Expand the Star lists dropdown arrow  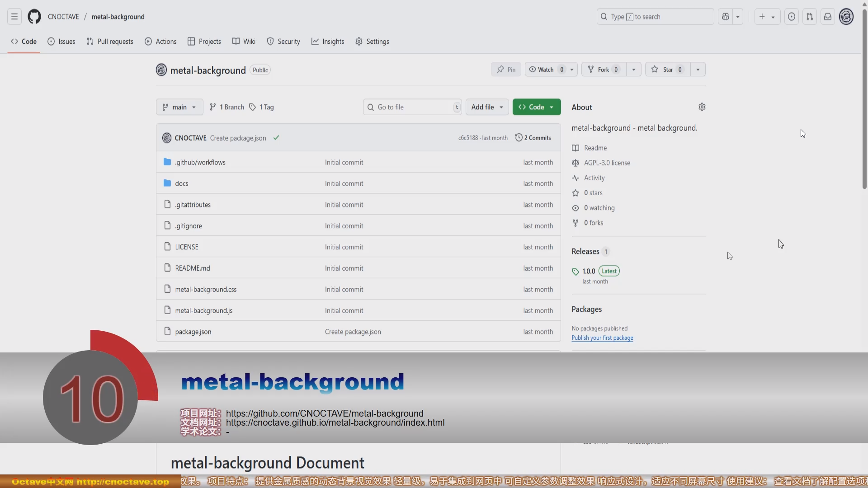point(698,70)
